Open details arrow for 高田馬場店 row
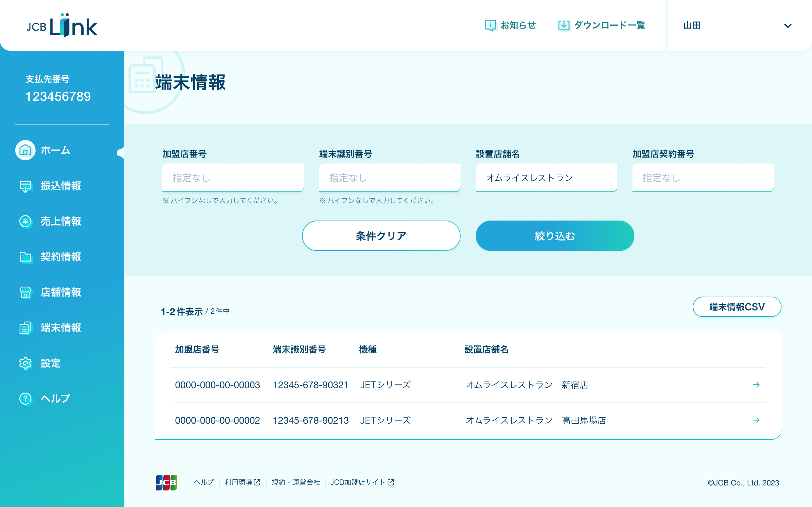The height and width of the screenshot is (507, 812). [756, 420]
